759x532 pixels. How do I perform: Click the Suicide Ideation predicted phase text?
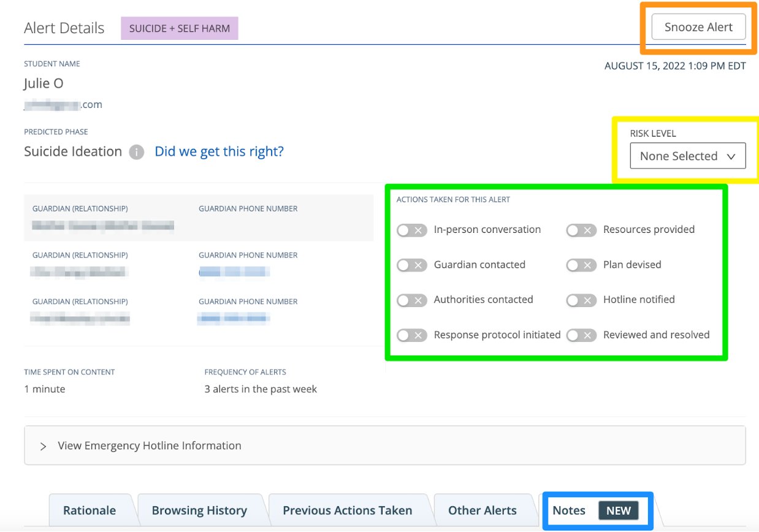coord(73,151)
